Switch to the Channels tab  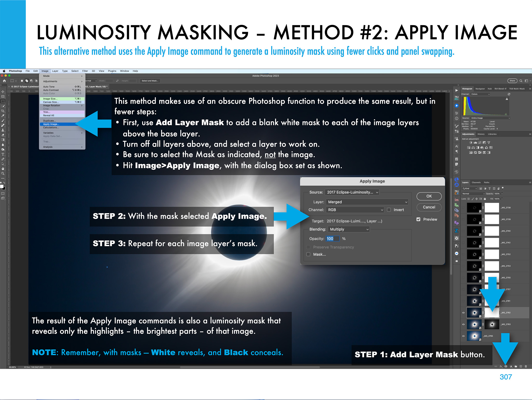(x=476, y=182)
